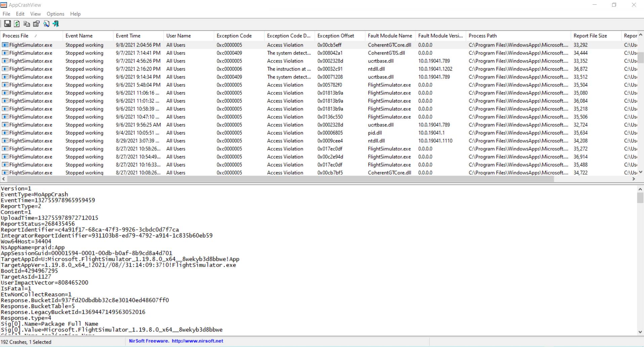The width and height of the screenshot is (644, 347).
Task: Open the View menu
Action: coord(35,14)
